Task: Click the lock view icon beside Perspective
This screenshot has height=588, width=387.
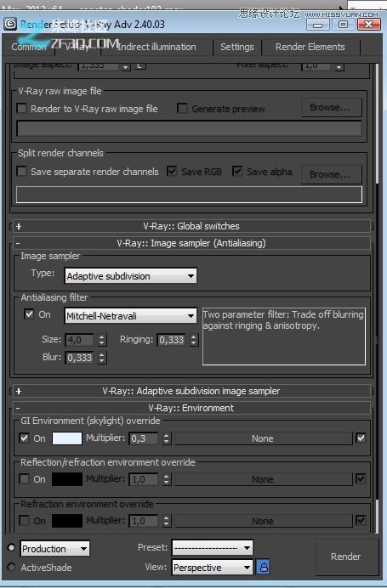Action: (x=264, y=567)
